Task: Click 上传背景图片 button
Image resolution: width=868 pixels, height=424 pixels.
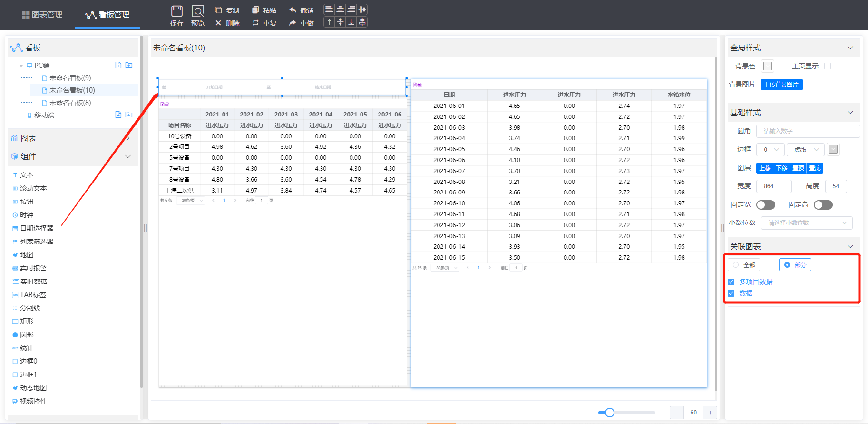Action: [x=781, y=84]
